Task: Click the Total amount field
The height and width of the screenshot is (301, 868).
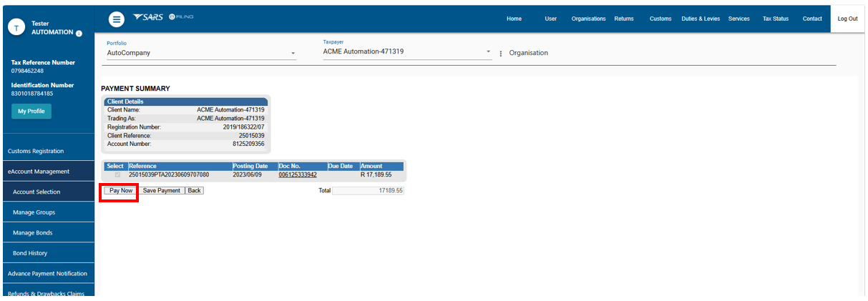Action: pos(368,191)
